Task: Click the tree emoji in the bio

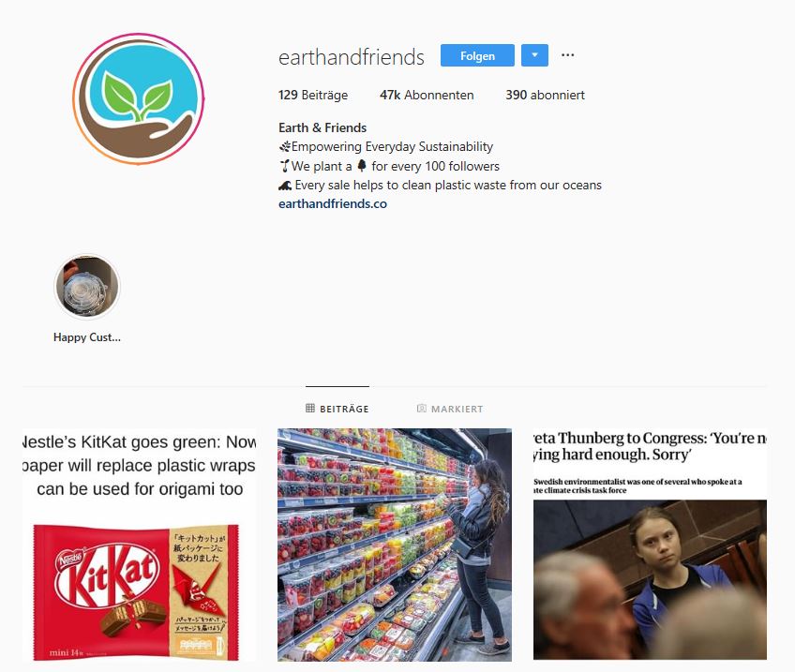Action: pos(362,166)
